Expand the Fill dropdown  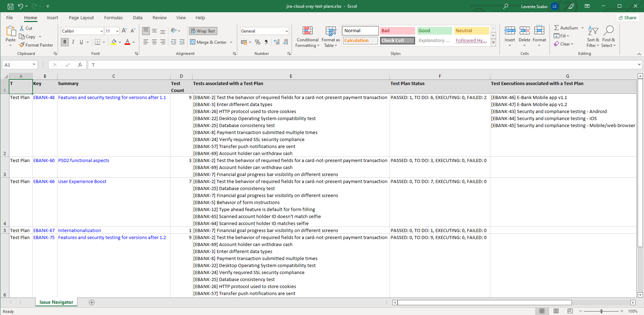tap(568, 36)
